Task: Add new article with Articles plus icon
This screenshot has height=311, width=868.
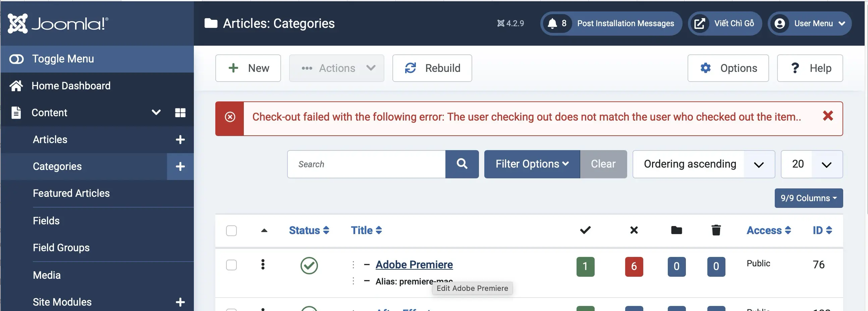Action: click(180, 140)
